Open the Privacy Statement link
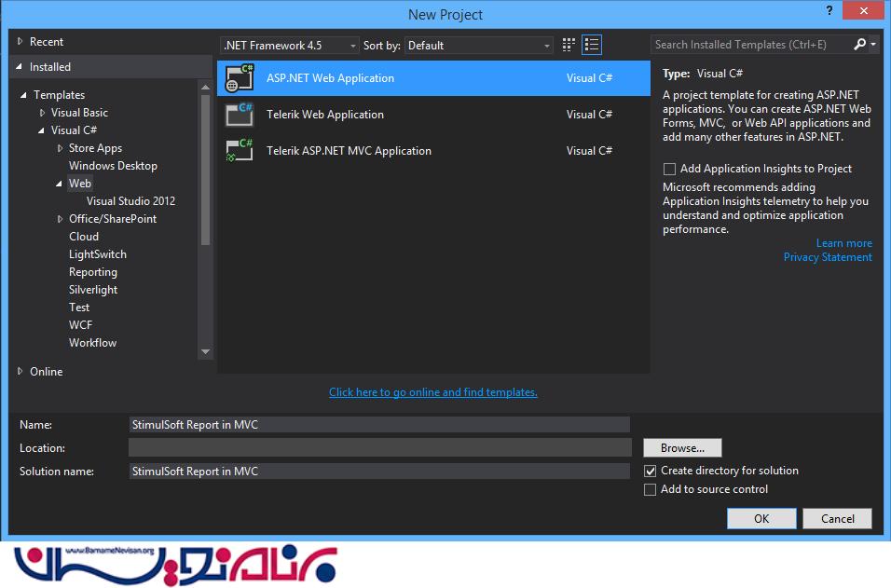 (828, 257)
